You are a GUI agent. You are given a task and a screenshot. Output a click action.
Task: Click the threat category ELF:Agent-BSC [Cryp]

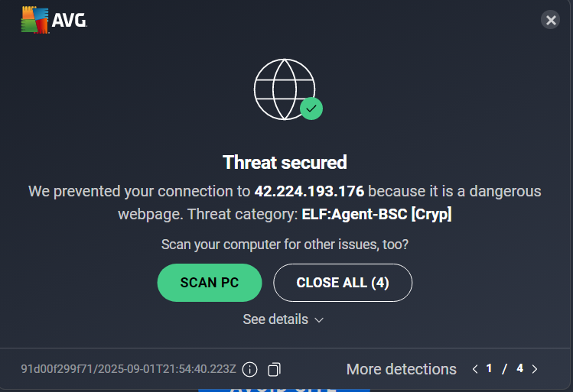click(x=376, y=214)
